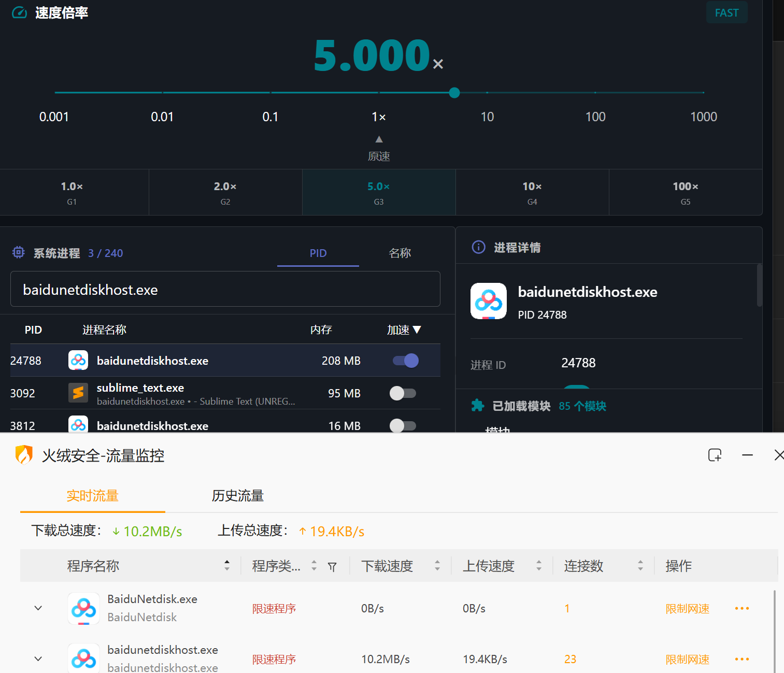This screenshot has width=784, height=673.
Task: Enable acceleration for PID 3812 process
Action: click(x=403, y=426)
